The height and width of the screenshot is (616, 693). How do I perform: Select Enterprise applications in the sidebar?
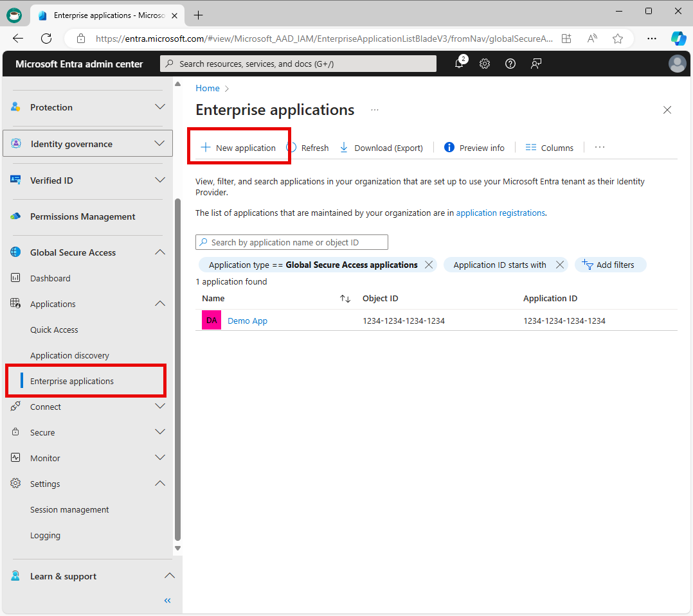click(73, 380)
